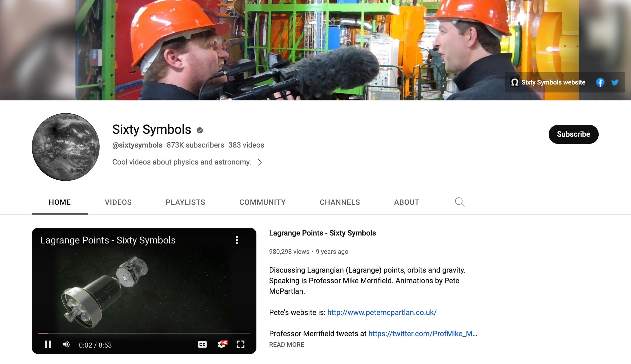Screen dimensions: 631x364
Task: Expand the video description with READ MORE
Action: coord(286,344)
